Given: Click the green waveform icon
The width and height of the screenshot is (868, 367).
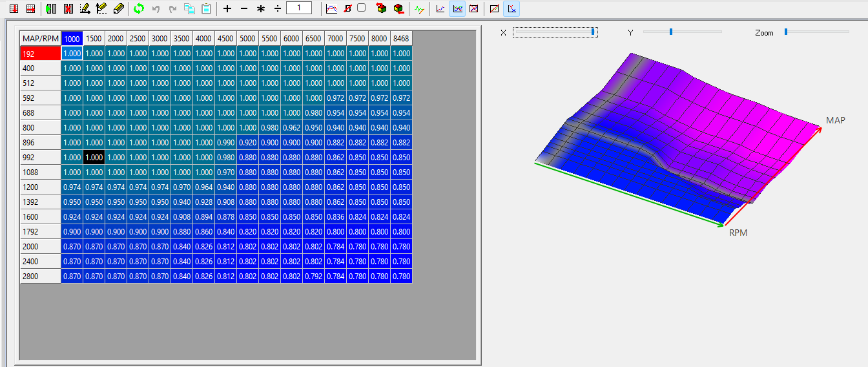Looking at the screenshot, I should pos(420,9).
